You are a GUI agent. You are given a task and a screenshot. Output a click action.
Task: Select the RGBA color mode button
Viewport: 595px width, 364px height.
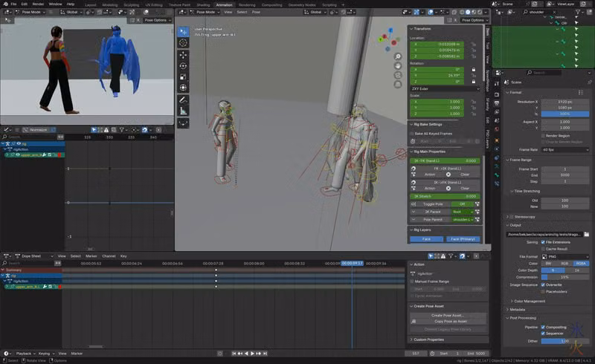pos(581,264)
